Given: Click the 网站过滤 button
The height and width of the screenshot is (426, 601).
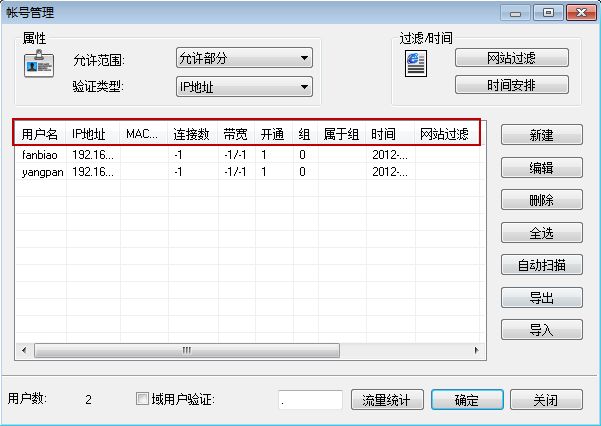Looking at the screenshot, I should [x=512, y=58].
